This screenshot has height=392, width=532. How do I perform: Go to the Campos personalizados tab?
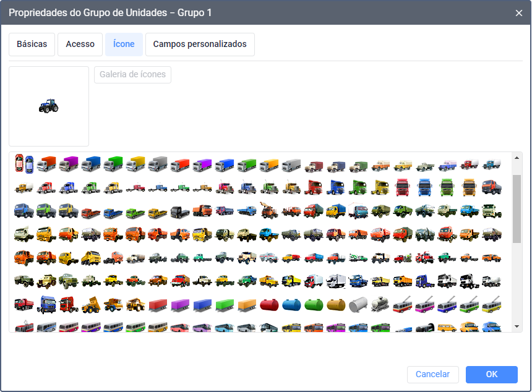200,44
